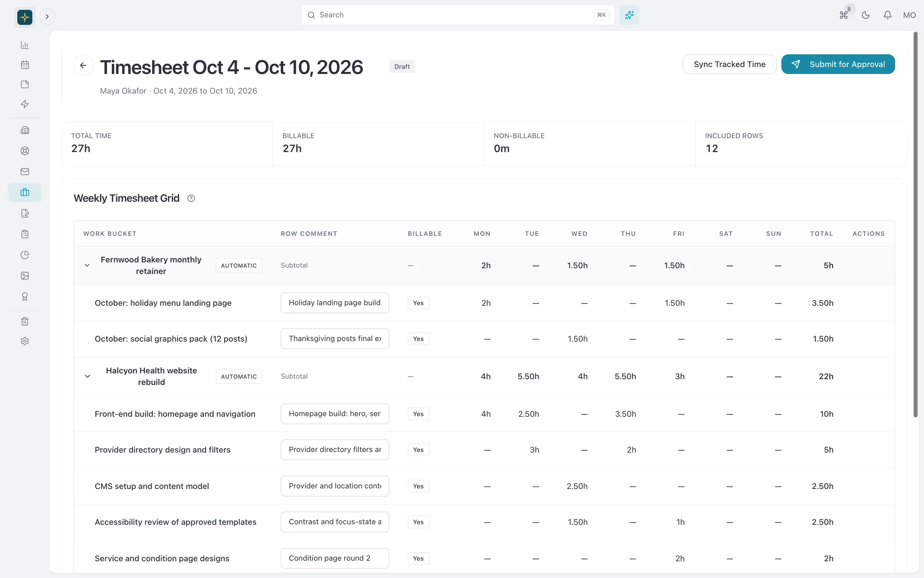Go back using the arrow beside Timesheet title

click(83, 65)
